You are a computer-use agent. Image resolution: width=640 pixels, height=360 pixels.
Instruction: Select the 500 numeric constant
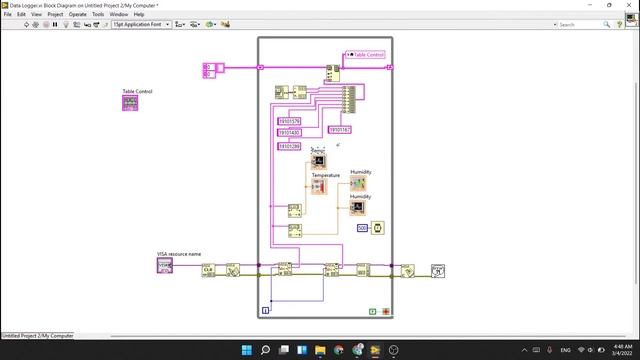(362, 228)
